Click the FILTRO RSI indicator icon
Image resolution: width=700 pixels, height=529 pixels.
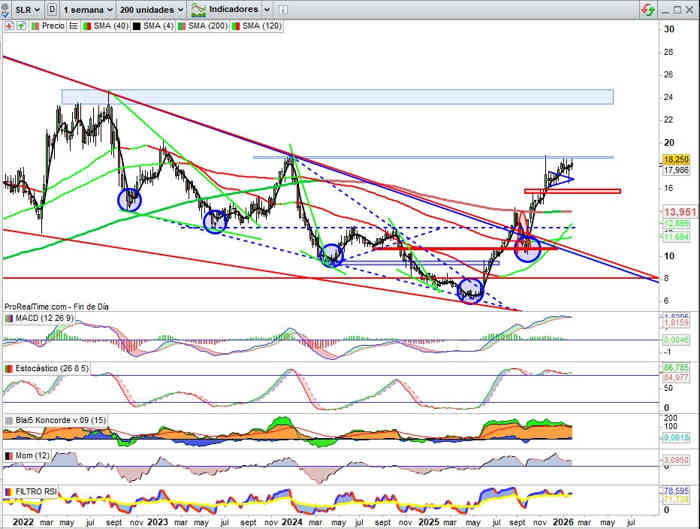point(8,492)
